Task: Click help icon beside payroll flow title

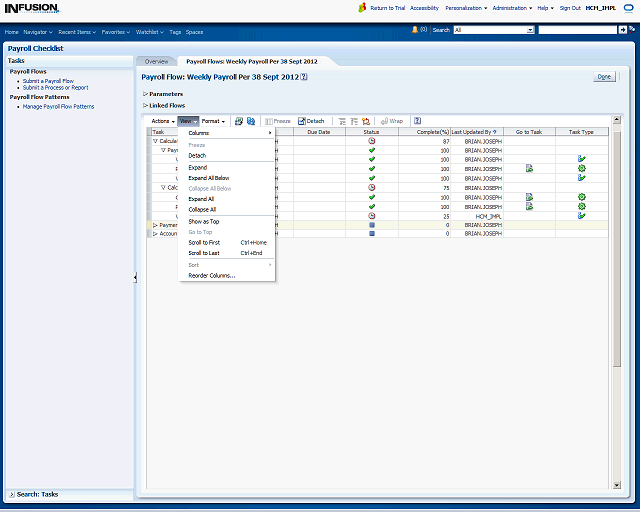Action: 304,76
